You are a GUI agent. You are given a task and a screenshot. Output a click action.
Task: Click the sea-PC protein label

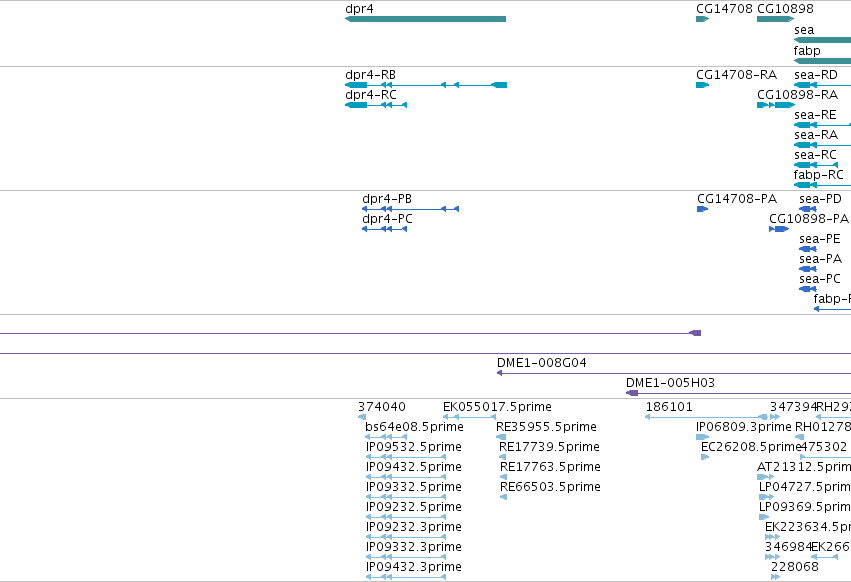tap(820, 279)
